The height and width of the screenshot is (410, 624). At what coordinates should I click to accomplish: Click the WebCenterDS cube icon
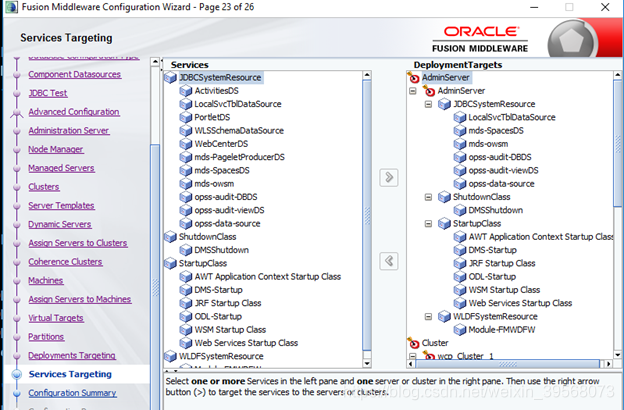(x=186, y=144)
